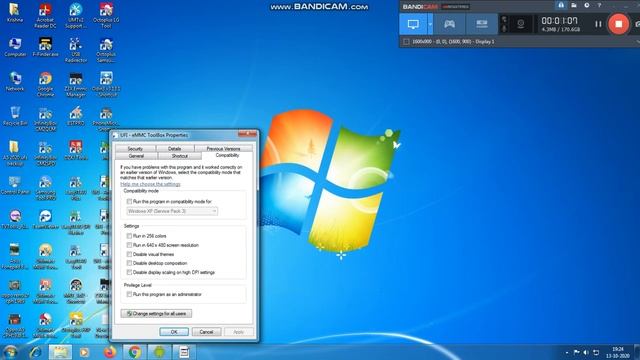Check Disable display scaling on high DPI
This screenshot has height=360, width=640.
pos(129,272)
